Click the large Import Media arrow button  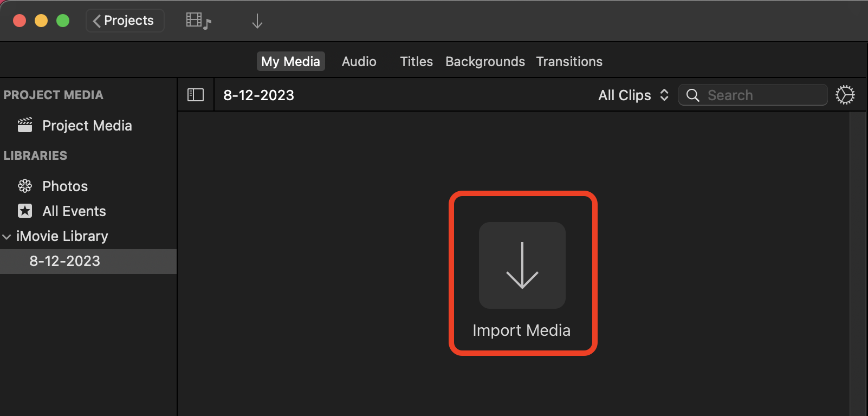click(522, 265)
